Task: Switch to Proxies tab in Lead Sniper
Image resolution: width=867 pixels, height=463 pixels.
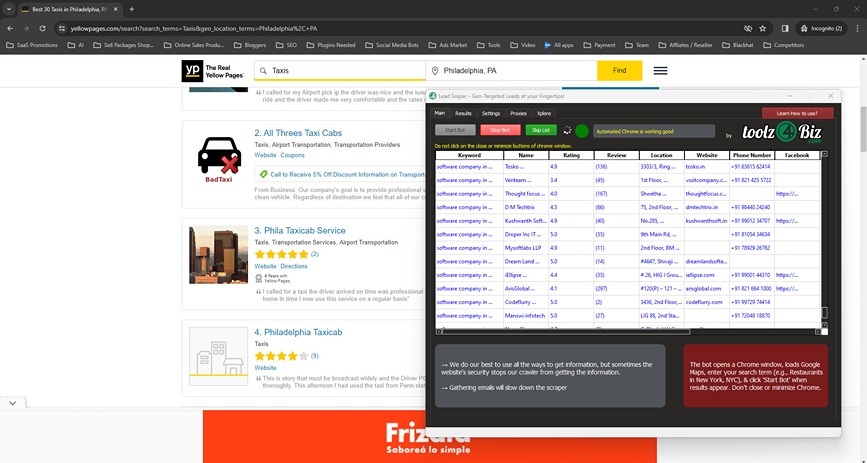Action: point(518,113)
